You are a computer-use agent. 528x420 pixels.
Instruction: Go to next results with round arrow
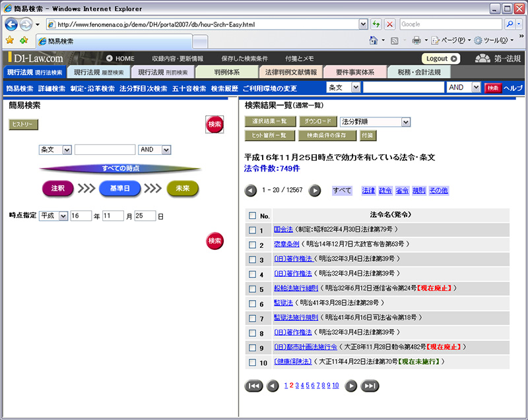click(315, 191)
